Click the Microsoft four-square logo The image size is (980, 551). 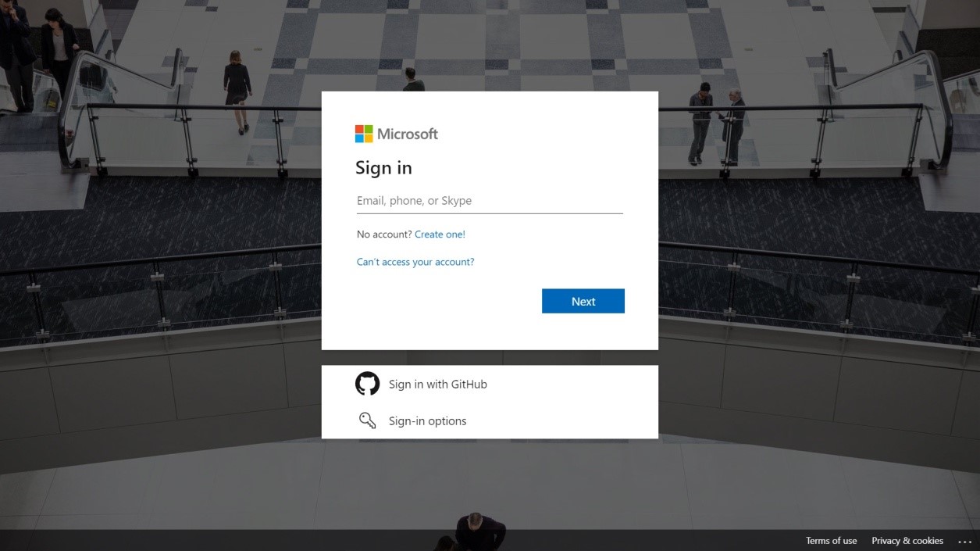pos(364,134)
